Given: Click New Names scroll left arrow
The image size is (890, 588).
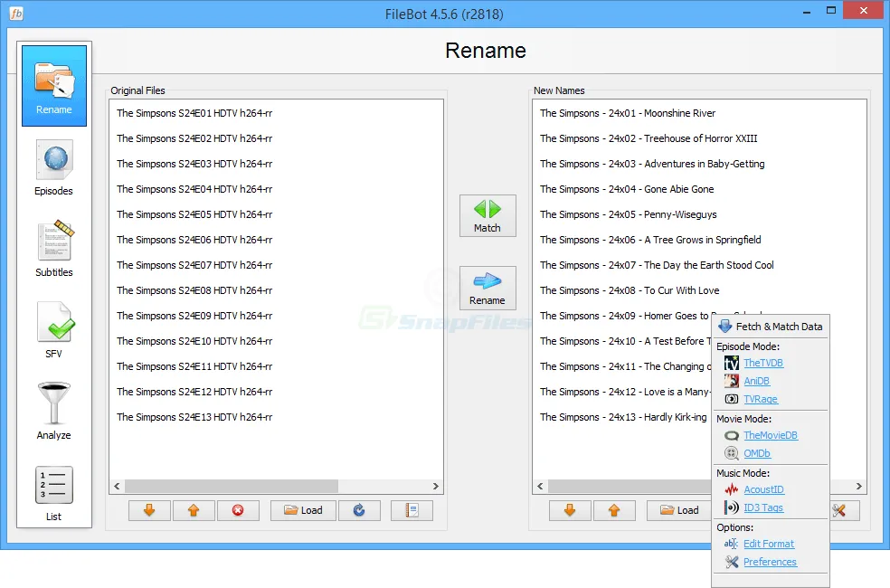Looking at the screenshot, I should point(540,487).
